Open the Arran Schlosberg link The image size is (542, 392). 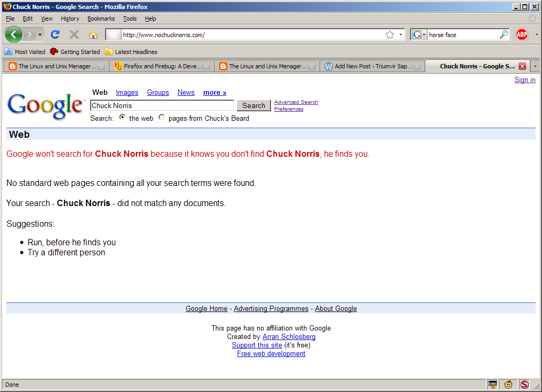(289, 337)
